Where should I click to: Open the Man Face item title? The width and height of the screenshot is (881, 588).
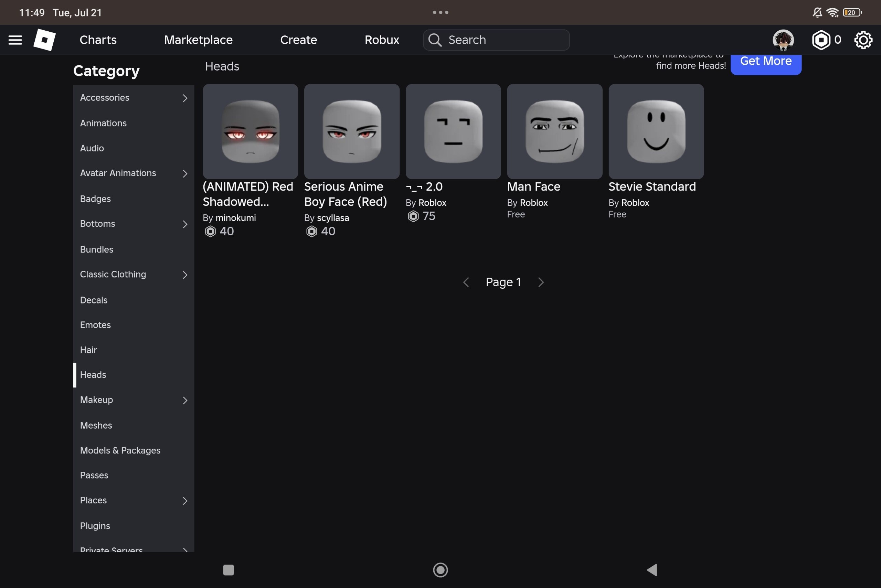[x=534, y=187]
